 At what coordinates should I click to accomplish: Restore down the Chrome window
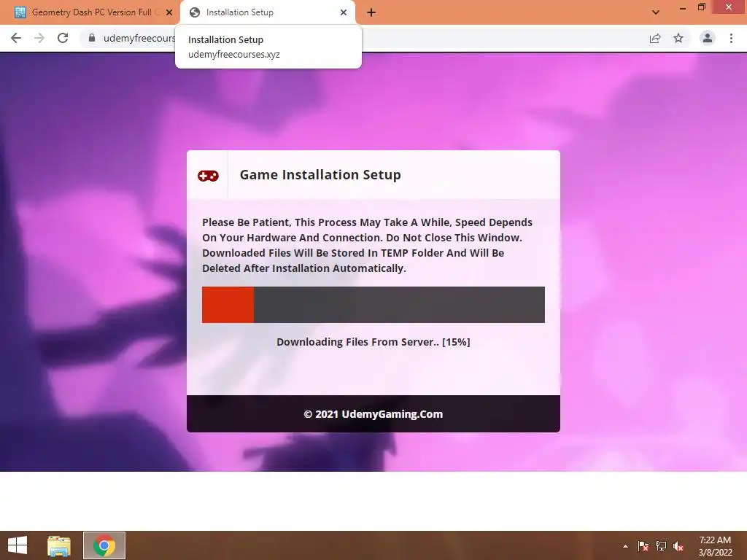701,7
